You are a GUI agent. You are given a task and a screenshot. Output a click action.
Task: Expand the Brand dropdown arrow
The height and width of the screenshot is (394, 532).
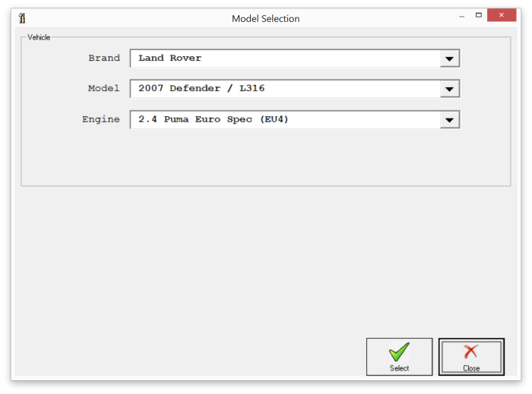coord(450,58)
